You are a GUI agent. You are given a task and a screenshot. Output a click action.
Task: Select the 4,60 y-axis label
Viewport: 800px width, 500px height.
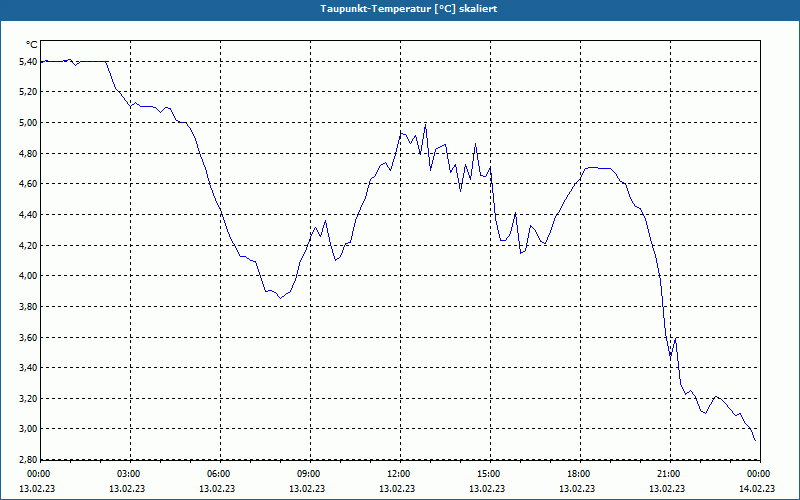click(x=27, y=184)
